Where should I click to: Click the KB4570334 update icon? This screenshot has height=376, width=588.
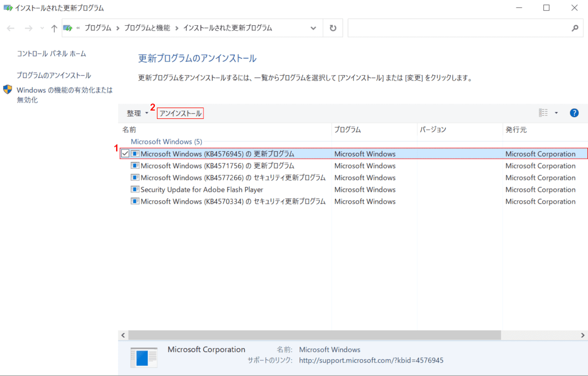click(135, 201)
